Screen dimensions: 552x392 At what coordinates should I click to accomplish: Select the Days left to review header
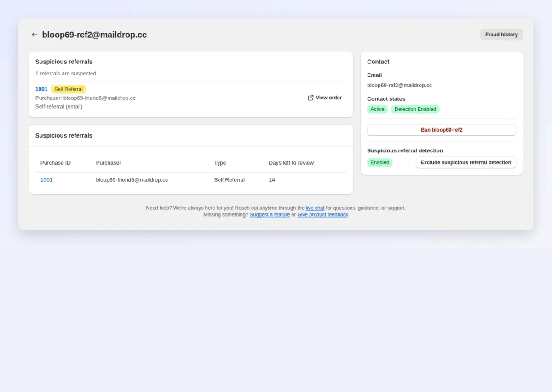(x=291, y=163)
